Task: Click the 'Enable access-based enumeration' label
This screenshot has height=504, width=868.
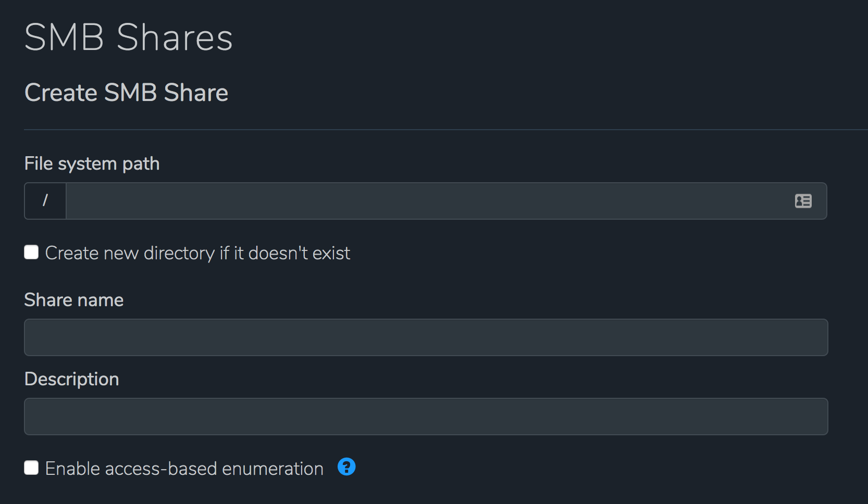Action: click(184, 468)
